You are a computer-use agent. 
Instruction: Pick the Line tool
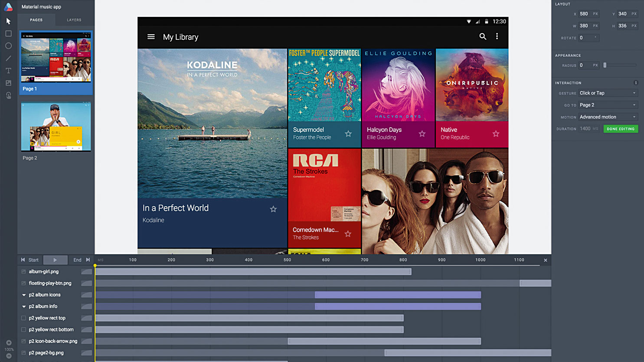(8, 58)
